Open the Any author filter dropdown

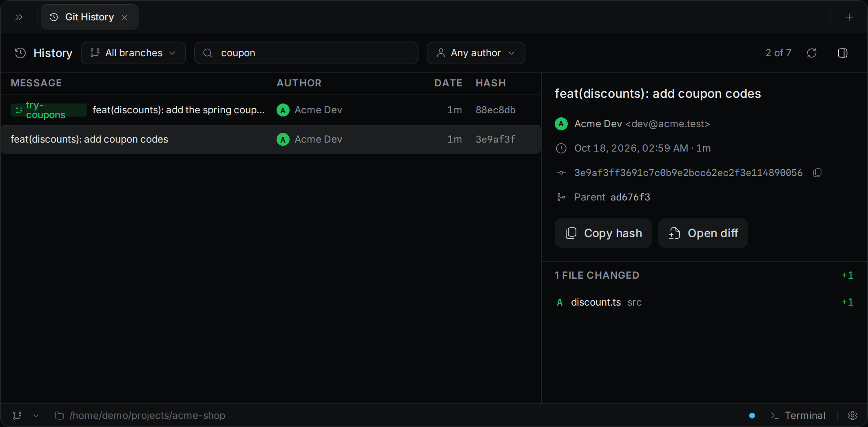pos(476,53)
